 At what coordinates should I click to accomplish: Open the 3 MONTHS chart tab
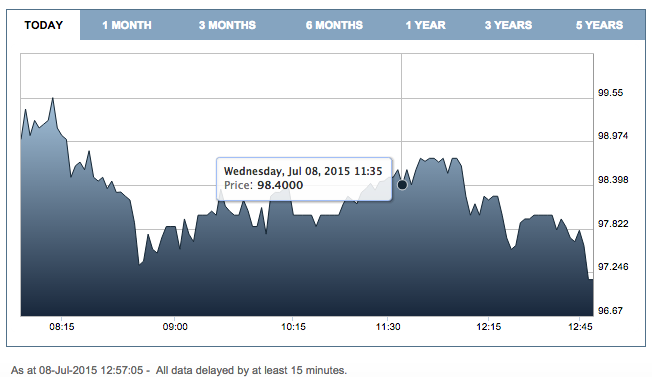227,25
